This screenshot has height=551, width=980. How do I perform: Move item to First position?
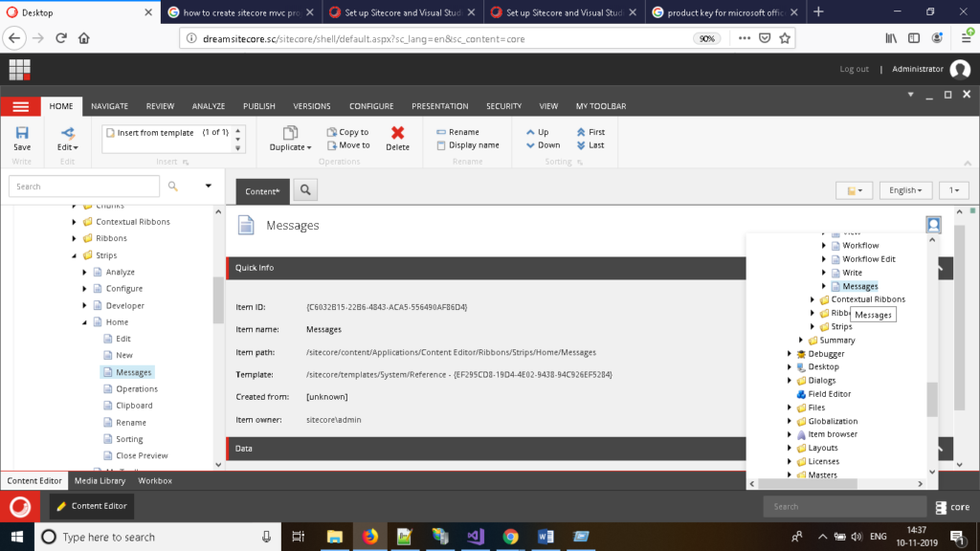click(590, 132)
